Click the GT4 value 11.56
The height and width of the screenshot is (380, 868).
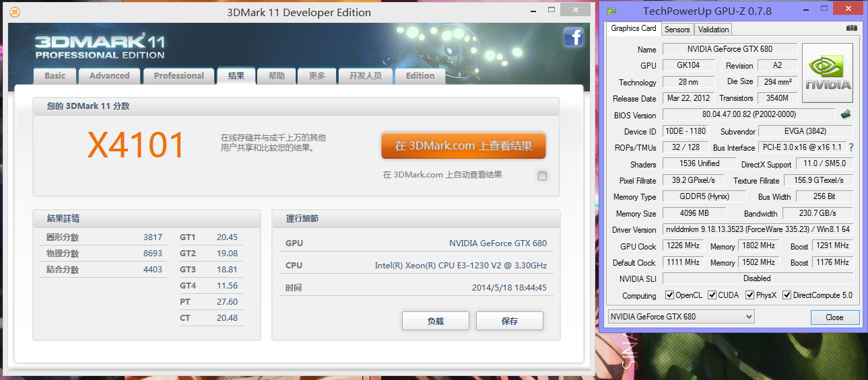click(227, 286)
